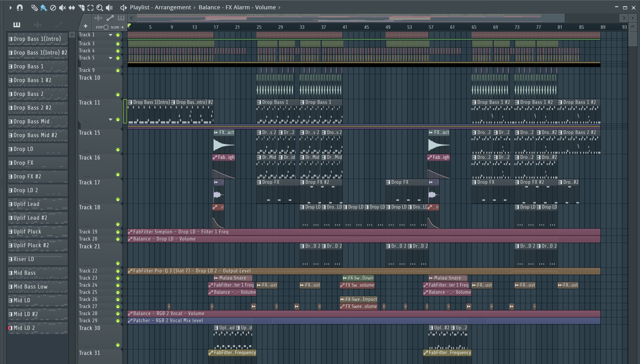Select the Slip tool
Screen dimensions: 640x364
[x=72, y=8]
